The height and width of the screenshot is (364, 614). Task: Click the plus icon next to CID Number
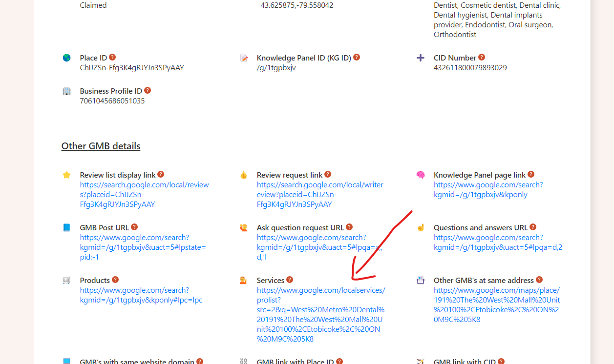pyautogui.click(x=421, y=58)
